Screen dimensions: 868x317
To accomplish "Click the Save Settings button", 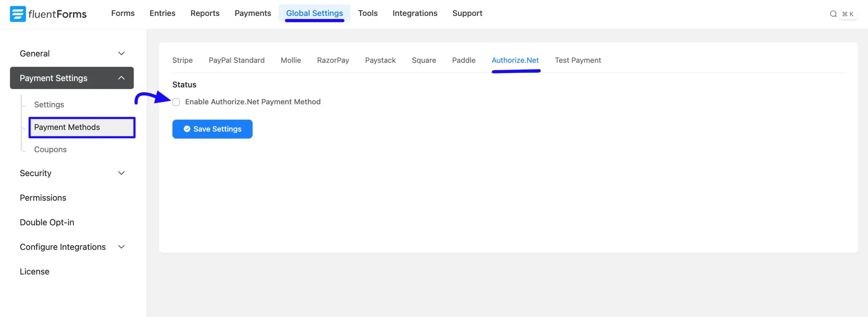I will (x=212, y=129).
